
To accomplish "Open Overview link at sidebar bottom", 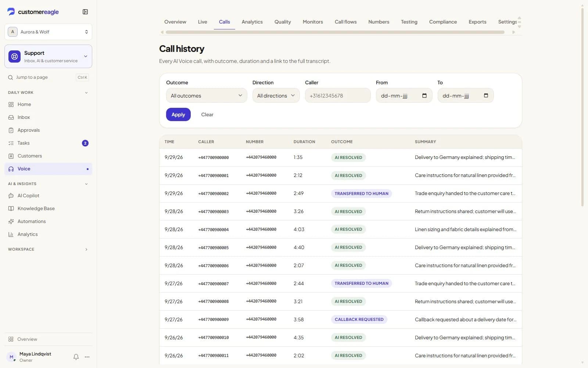I will point(48,339).
